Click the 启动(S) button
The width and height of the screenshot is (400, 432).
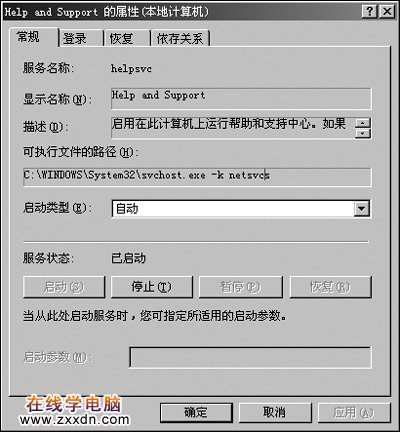pos(64,287)
